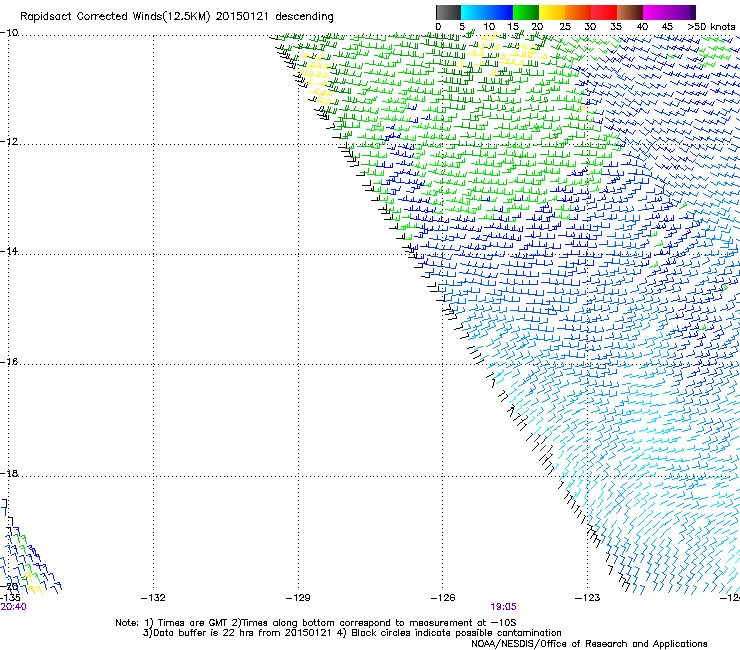The width and height of the screenshot is (740, 650).
Task: Click the latitude label '-18'
Action: point(9,473)
